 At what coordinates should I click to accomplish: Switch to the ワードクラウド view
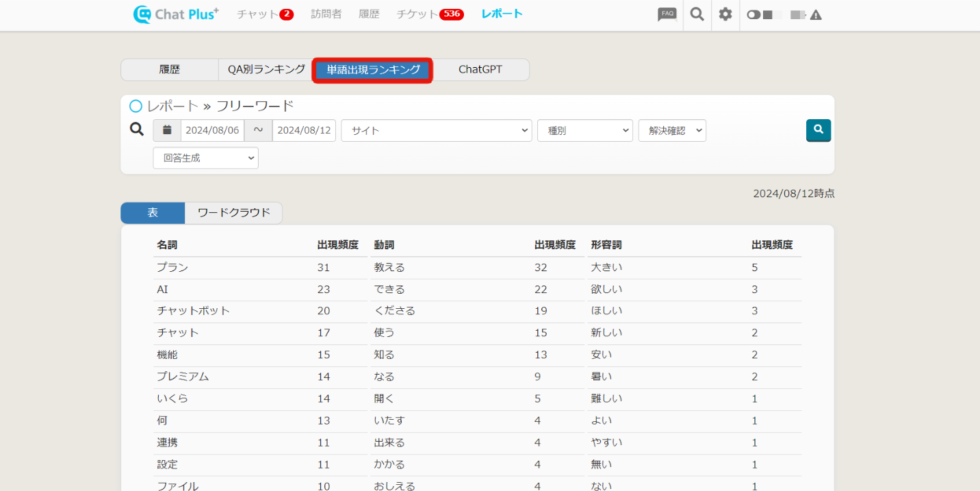(x=233, y=213)
